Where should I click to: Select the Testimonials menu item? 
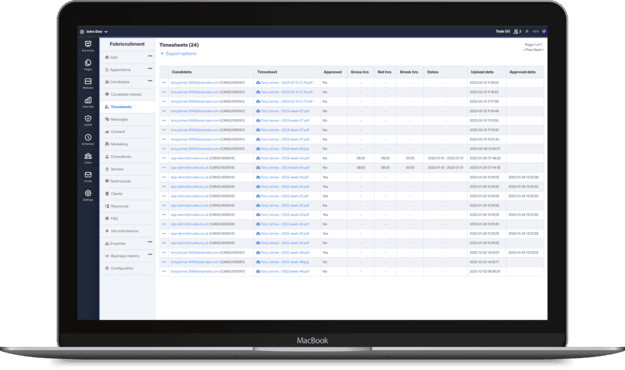[127, 181]
